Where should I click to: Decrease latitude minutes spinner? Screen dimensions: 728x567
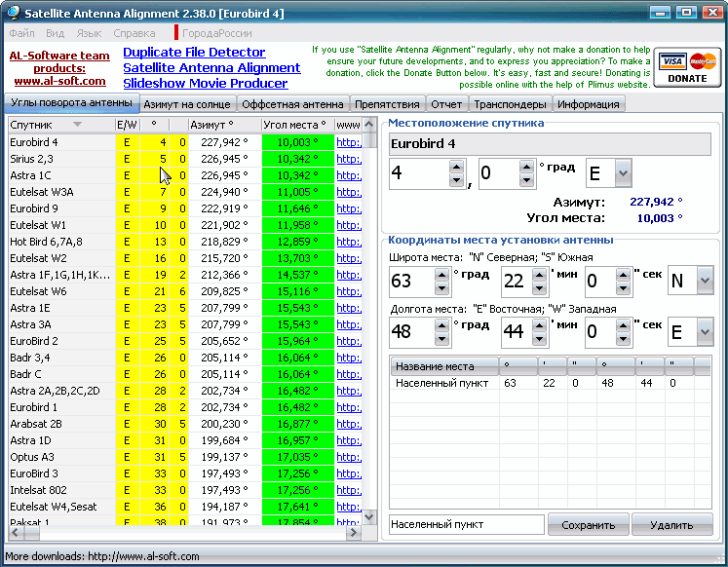pos(539,287)
